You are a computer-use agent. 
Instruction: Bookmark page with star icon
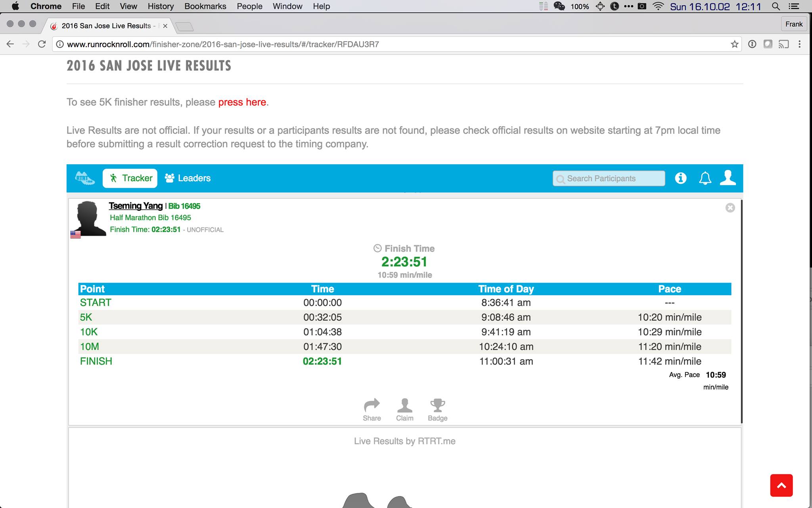tap(734, 44)
